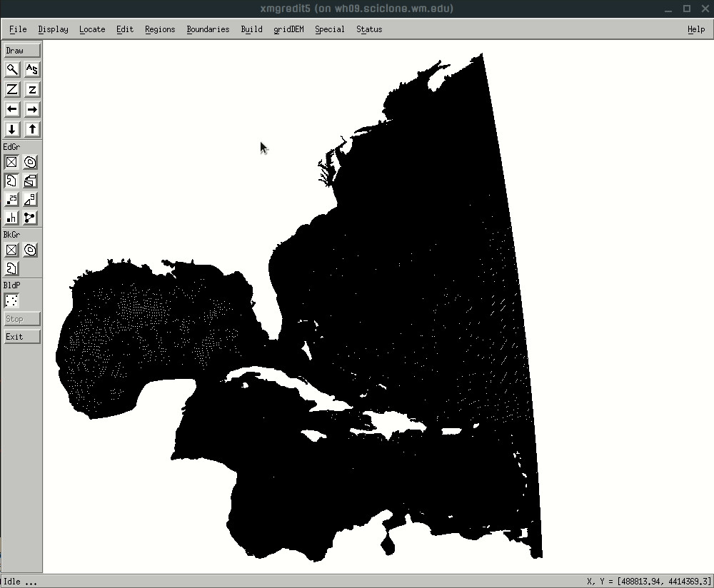Image resolution: width=714 pixels, height=588 pixels.
Task: Open the File menu
Action: 18,29
